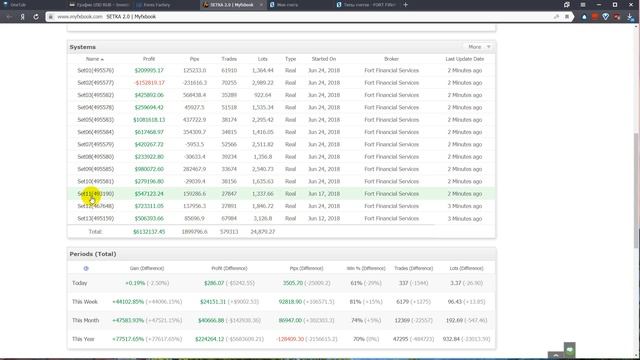Click the Periods (Total) panel title
640x360 pixels.
[x=93, y=254]
